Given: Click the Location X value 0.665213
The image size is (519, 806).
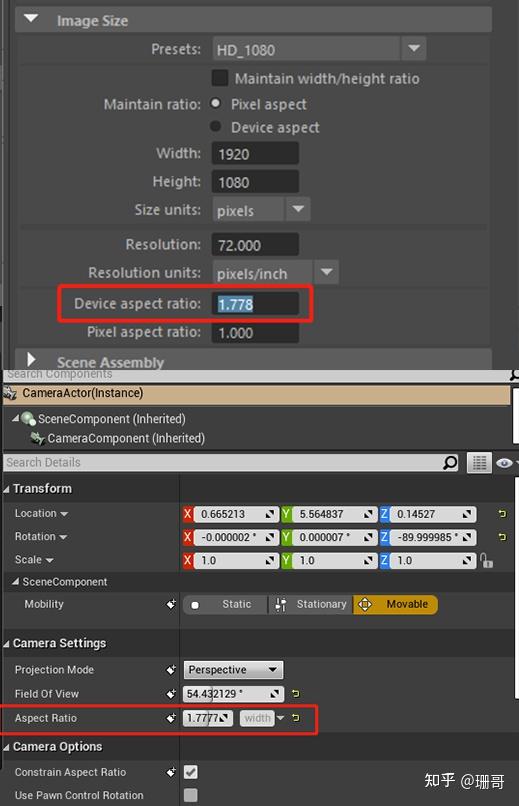Looking at the screenshot, I should pyautogui.click(x=235, y=514).
